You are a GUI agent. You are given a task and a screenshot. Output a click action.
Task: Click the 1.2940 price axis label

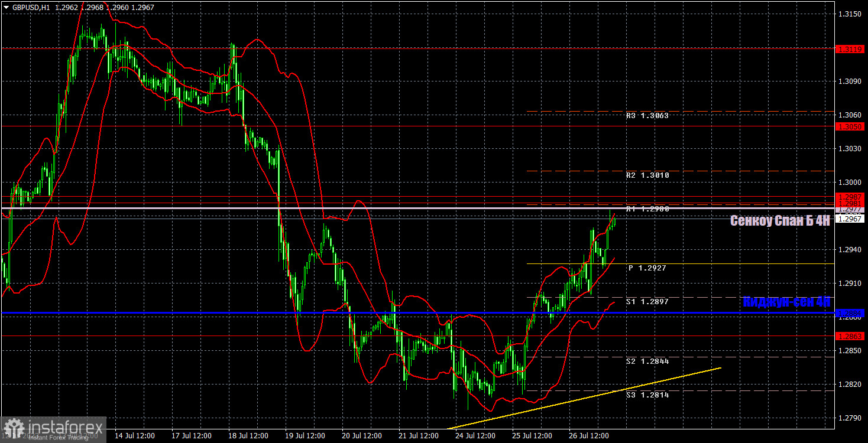coord(851,250)
